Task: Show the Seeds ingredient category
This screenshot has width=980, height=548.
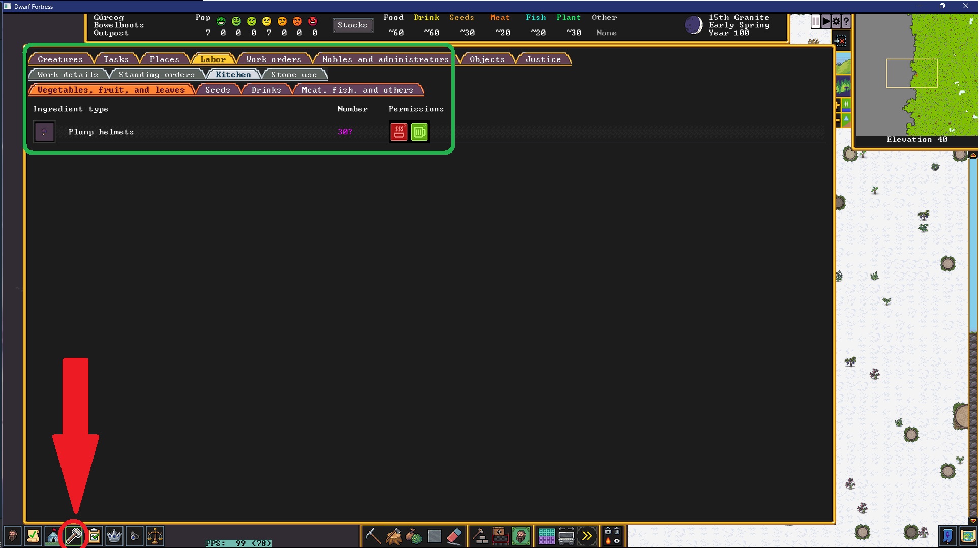Action: click(x=218, y=89)
